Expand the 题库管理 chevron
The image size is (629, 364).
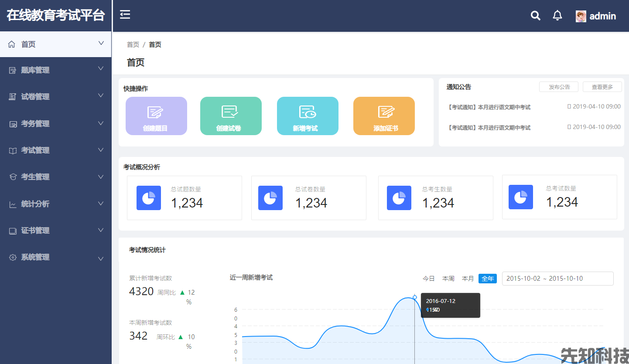click(x=101, y=68)
